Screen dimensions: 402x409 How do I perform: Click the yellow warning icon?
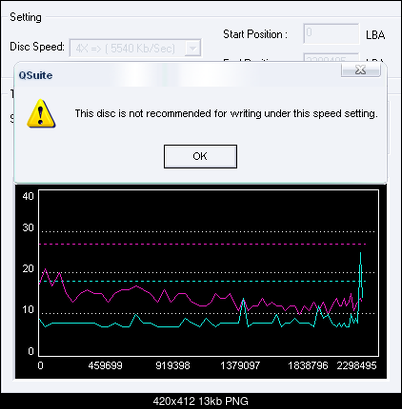(41, 114)
